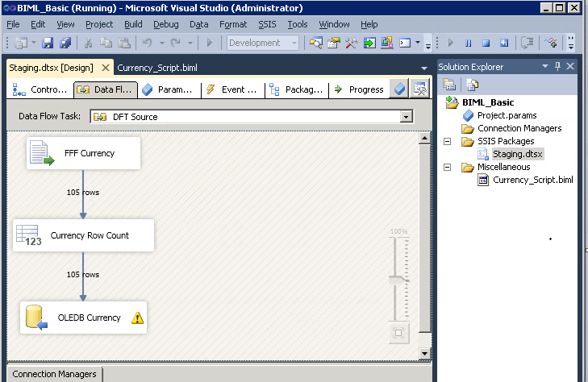Close the Staging.dtsx [Design] tab
The image size is (588, 382).
pos(106,68)
